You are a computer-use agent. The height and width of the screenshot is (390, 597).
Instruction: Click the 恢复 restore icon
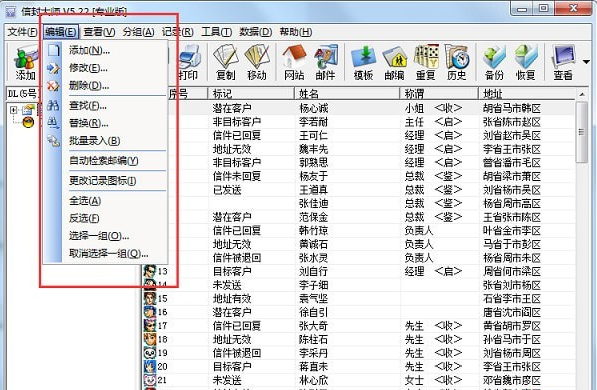(x=526, y=62)
